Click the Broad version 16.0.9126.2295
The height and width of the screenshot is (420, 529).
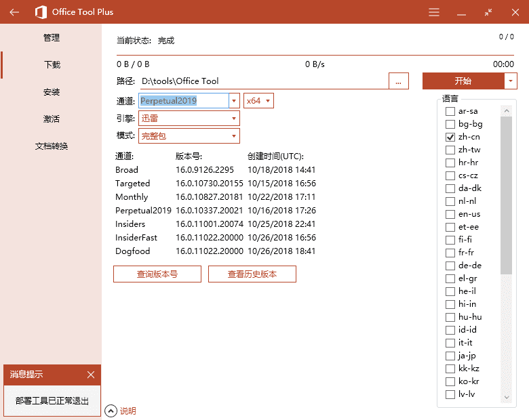pyautogui.click(x=205, y=170)
